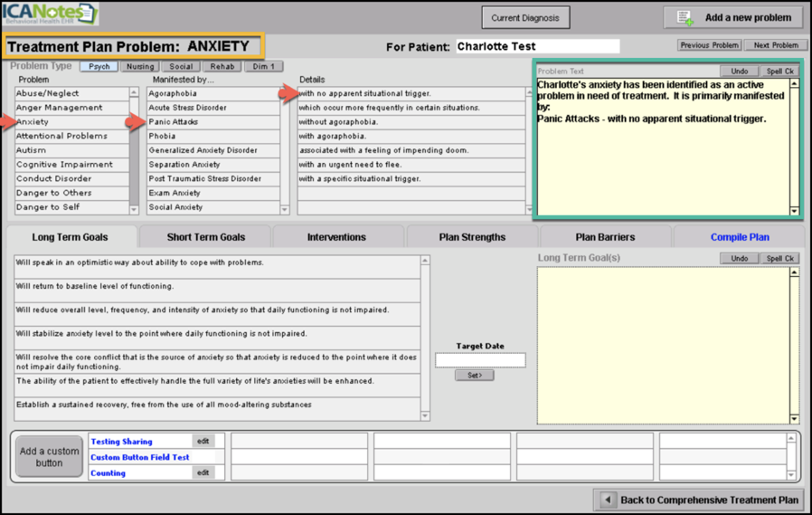
Task: Switch problem type to Nursing
Action: tap(139, 66)
